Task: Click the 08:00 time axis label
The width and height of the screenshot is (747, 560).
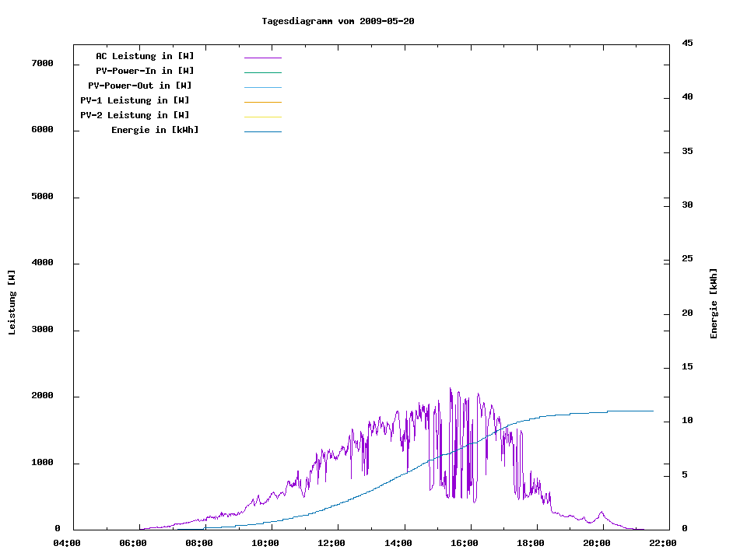Action: click(199, 544)
